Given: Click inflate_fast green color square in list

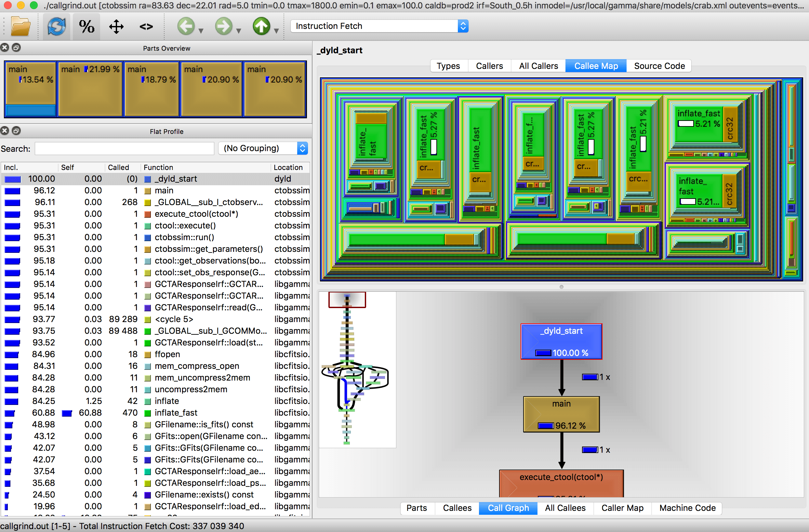Looking at the screenshot, I should coord(148,413).
